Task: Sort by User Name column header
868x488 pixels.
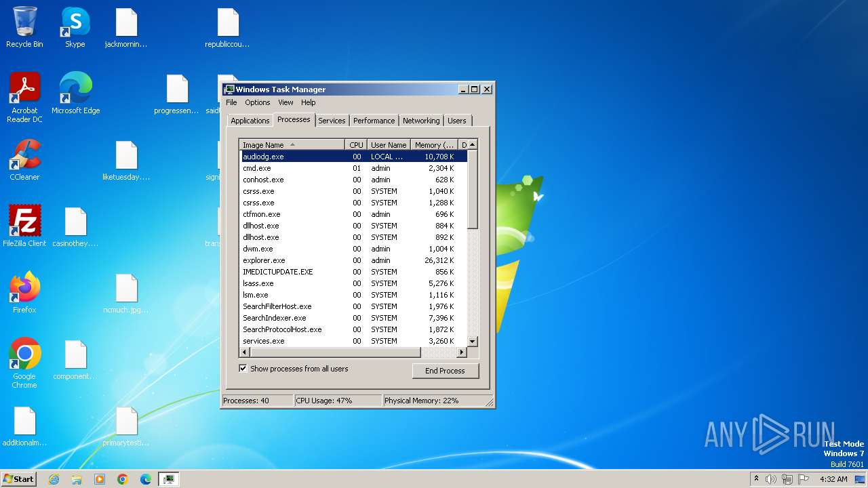Action: tap(389, 145)
